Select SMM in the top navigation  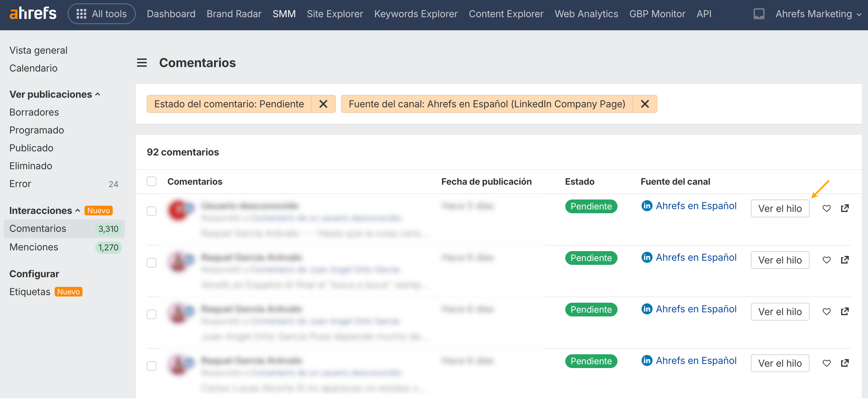click(284, 14)
